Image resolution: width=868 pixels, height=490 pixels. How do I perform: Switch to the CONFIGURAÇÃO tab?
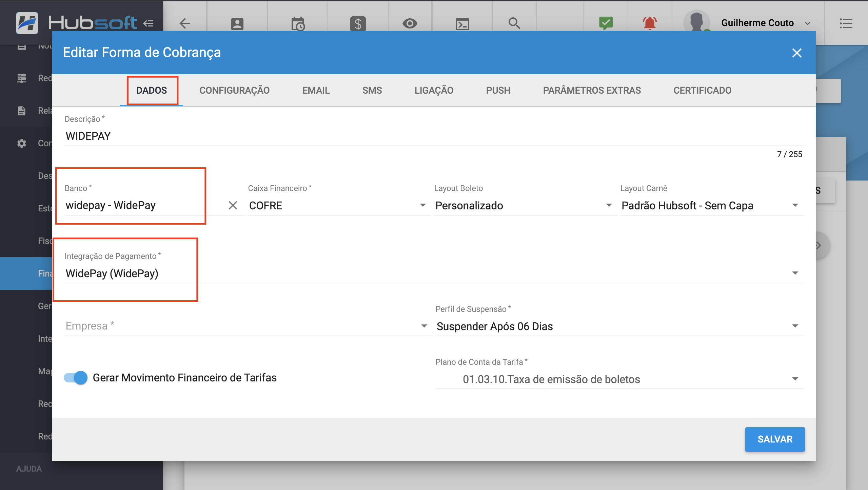coord(234,90)
